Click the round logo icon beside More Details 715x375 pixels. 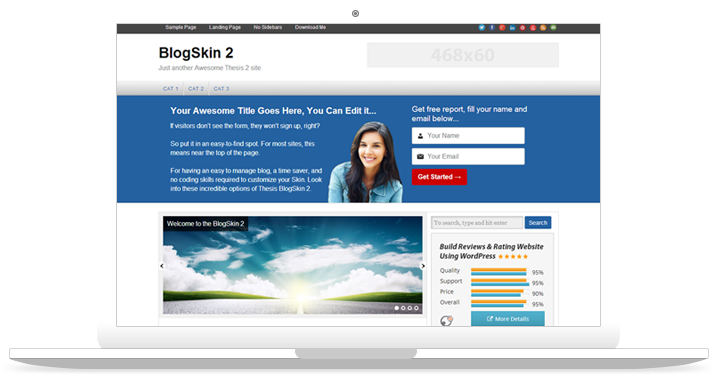tap(446, 320)
